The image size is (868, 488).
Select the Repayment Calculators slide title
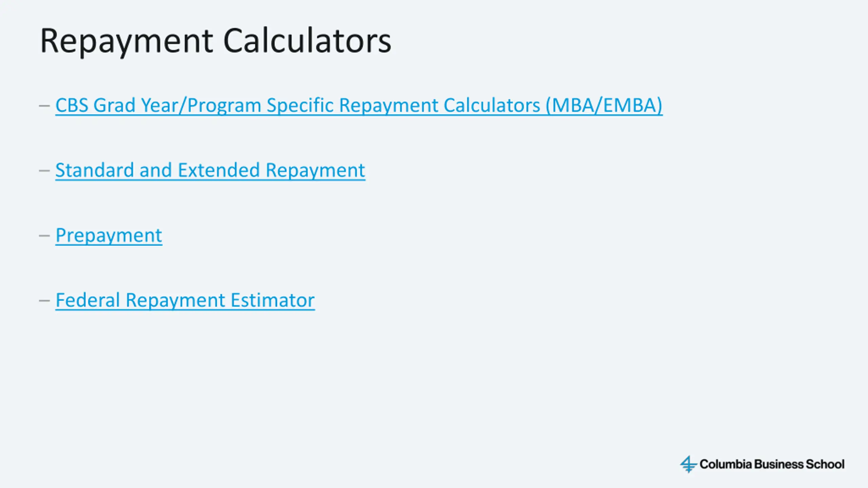pyautogui.click(x=216, y=41)
